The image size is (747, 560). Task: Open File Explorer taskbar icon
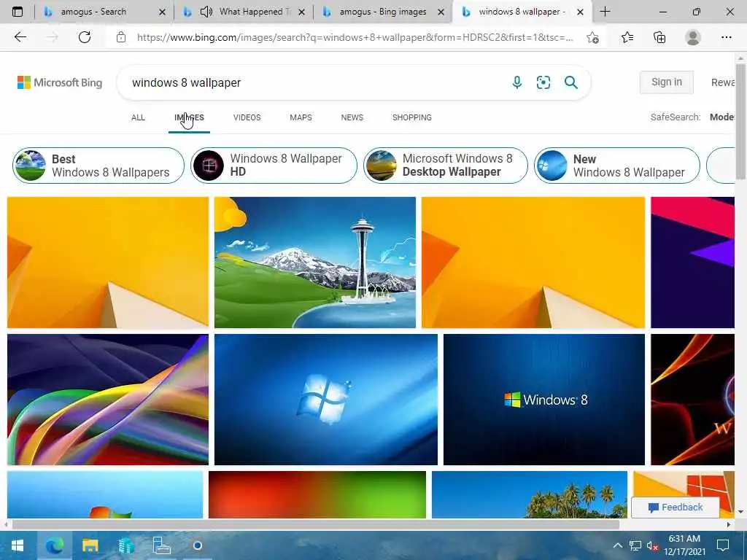point(90,545)
